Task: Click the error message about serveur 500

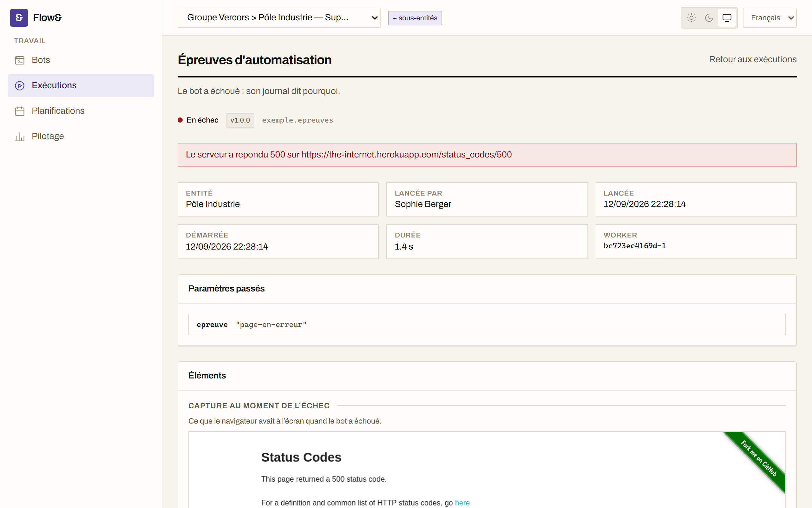Action: click(x=349, y=155)
